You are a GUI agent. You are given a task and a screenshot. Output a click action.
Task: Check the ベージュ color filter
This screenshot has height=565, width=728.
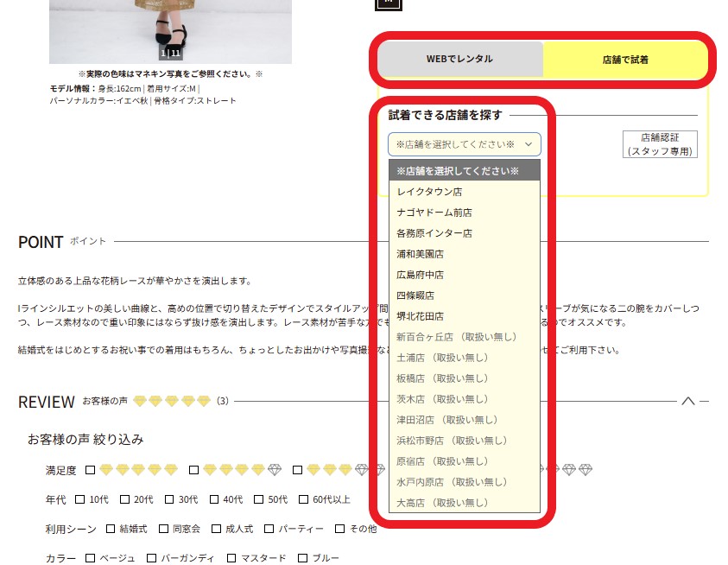pos(91,558)
